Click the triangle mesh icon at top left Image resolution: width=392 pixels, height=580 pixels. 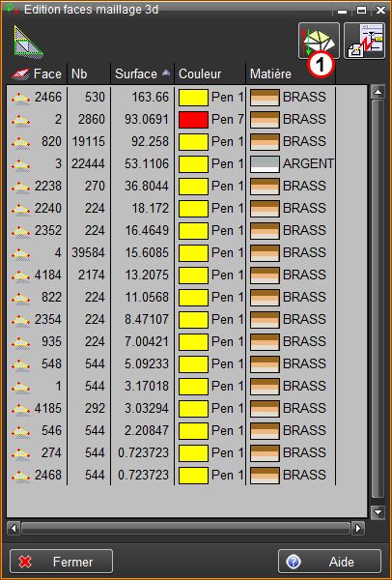click(28, 42)
